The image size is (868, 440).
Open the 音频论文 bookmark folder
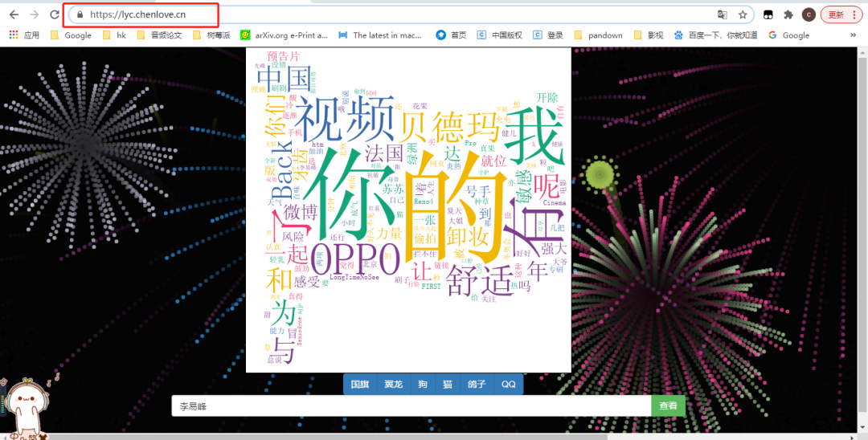(159, 35)
